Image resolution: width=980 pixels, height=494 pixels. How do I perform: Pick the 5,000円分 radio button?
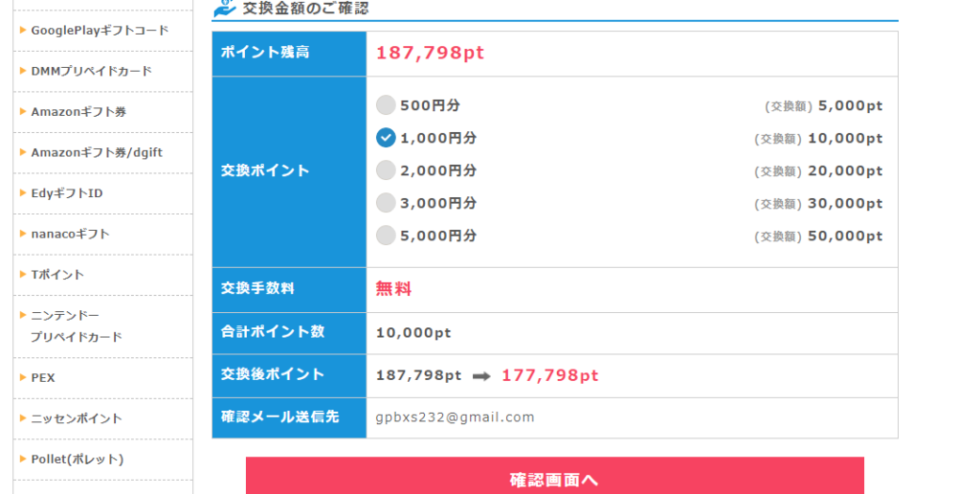[x=386, y=236]
